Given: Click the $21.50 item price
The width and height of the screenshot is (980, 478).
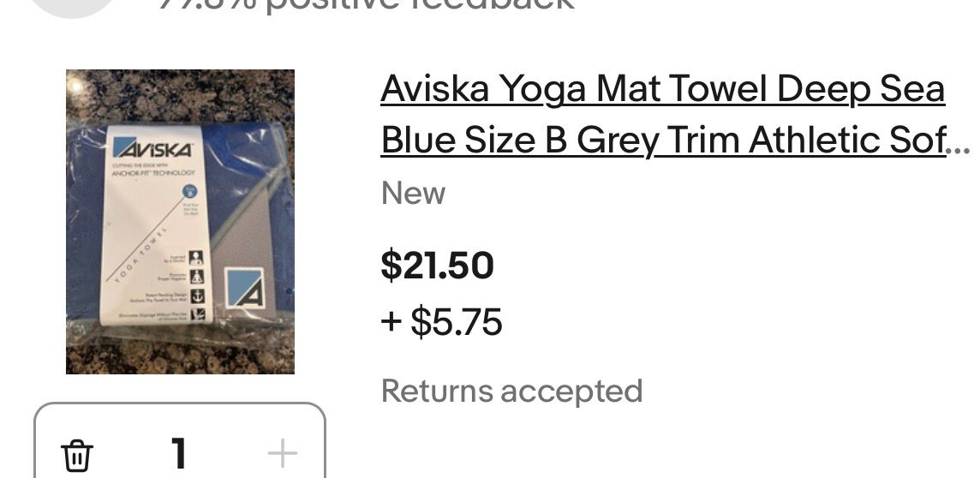Looking at the screenshot, I should [x=437, y=265].
